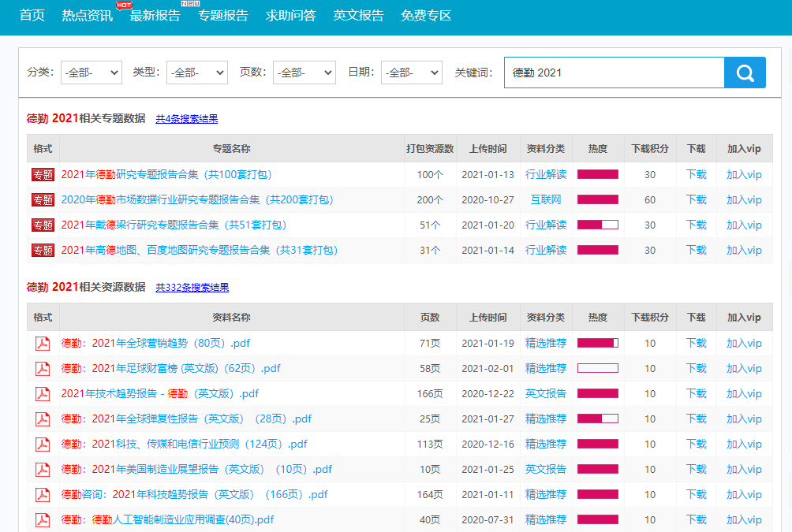Open 2021年高德地图、百度地图研究专题报告合集 link
Screen dimensions: 792x532
(200, 251)
